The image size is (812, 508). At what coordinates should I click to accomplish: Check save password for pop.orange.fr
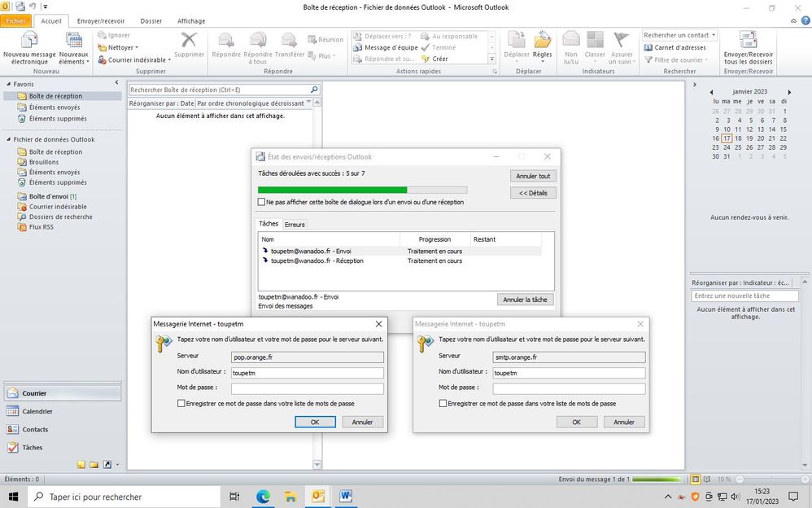[181, 403]
